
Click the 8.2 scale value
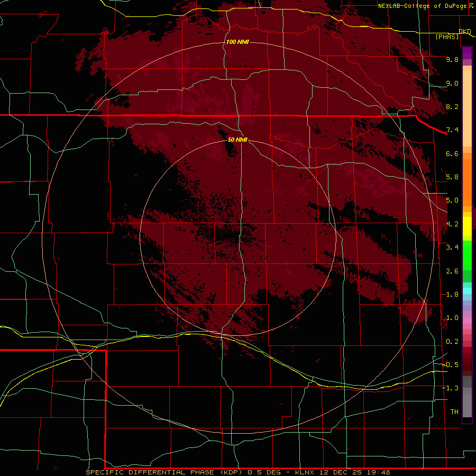(x=452, y=106)
